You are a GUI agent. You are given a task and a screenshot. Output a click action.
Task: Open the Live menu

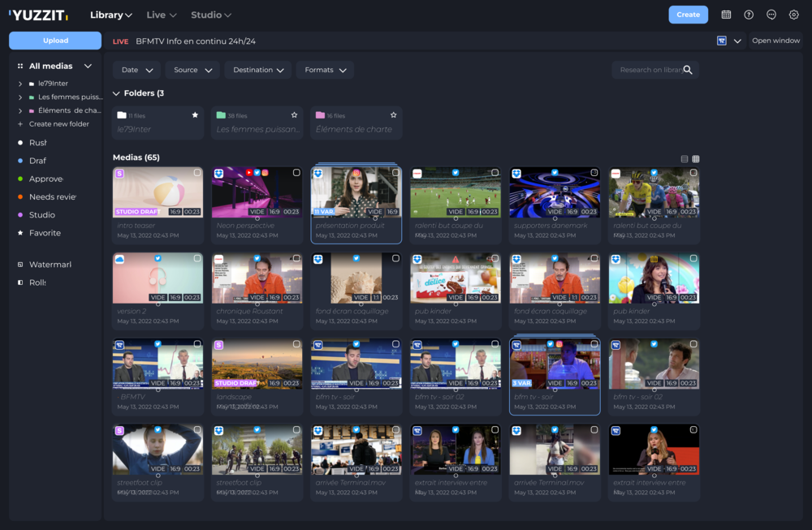coord(161,15)
